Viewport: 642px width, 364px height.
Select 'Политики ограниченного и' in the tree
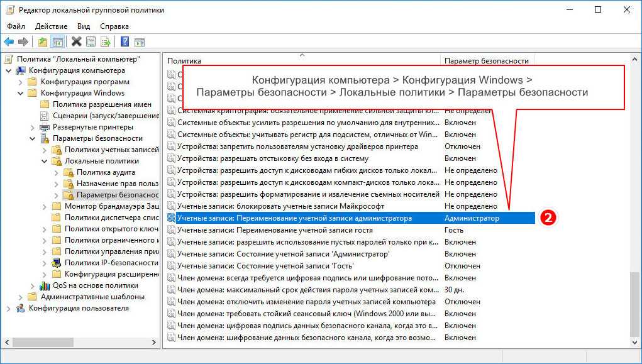pos(112,240)
